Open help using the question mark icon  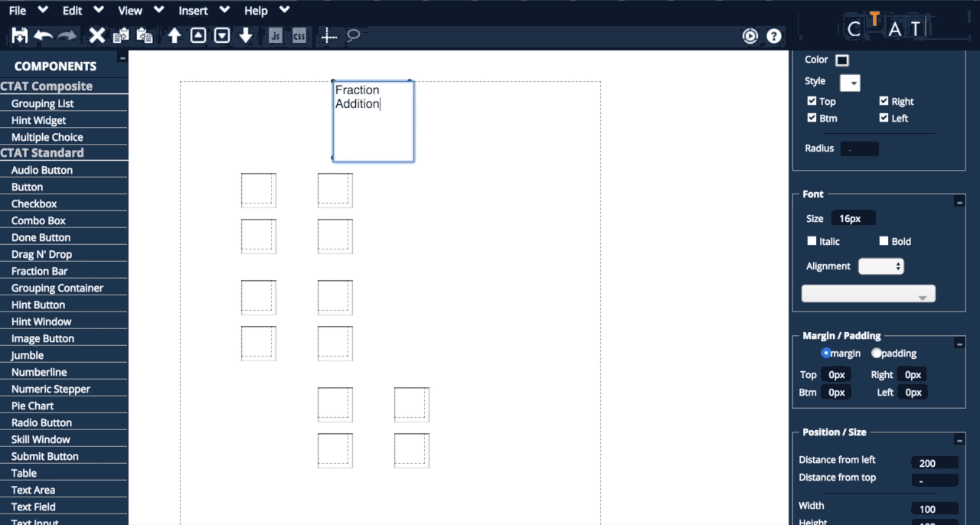point(773,35)
